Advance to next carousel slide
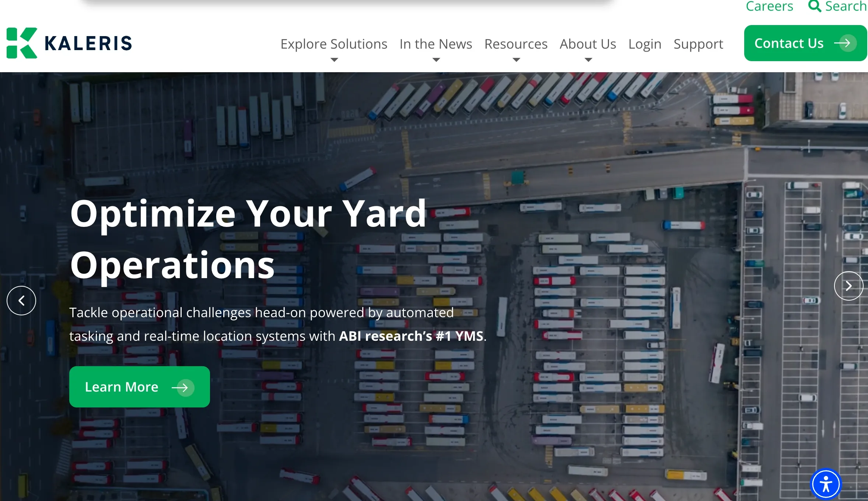Image resolution: width=868 pixels, height=501 pixels. pyautogui.click(x=848, y=286)
